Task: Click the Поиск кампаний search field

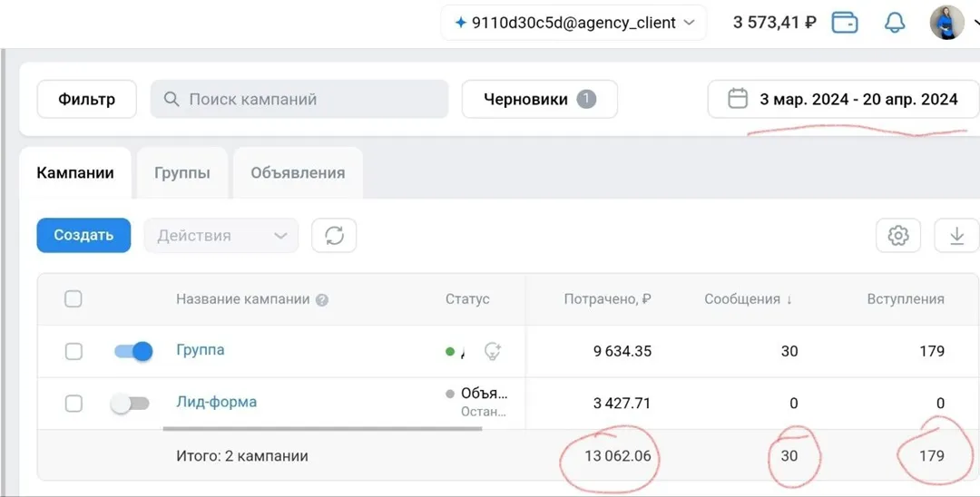Action: pyautogui.click(x=299, y=100)
